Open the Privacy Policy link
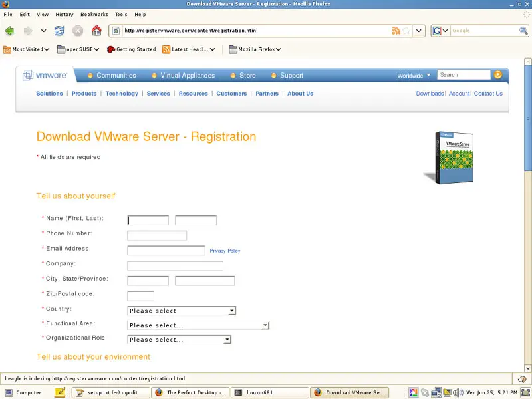The height and width of the screenshot is (399, 532). point(225,251)
